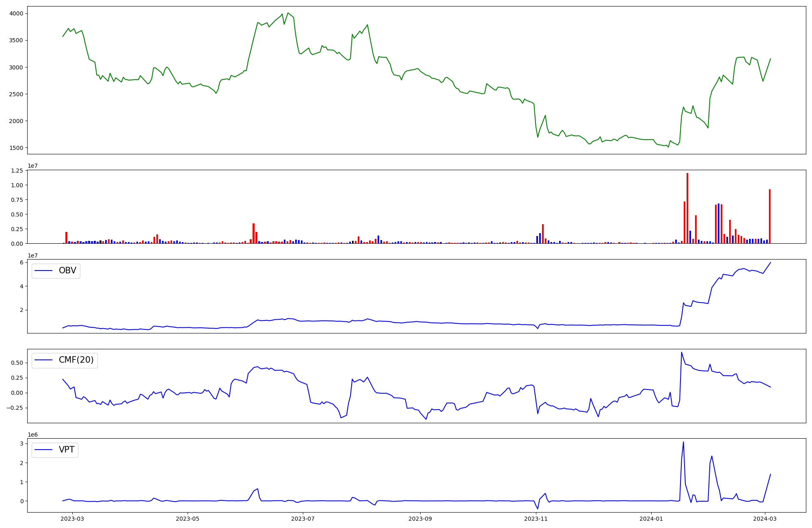This screenshot has height=528, width=812.
Task: Click the OBV legend label
Action: 67,270
